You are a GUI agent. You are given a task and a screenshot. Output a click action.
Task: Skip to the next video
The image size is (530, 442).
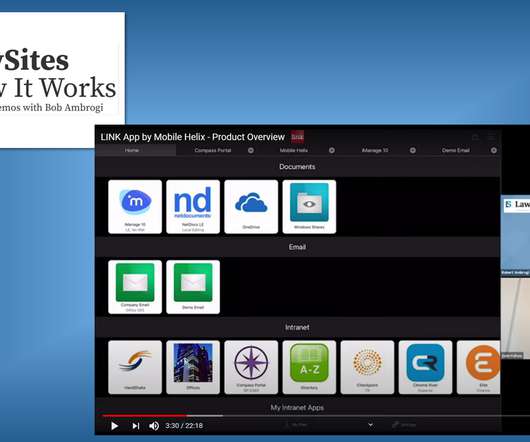click(x=136, y=426)
